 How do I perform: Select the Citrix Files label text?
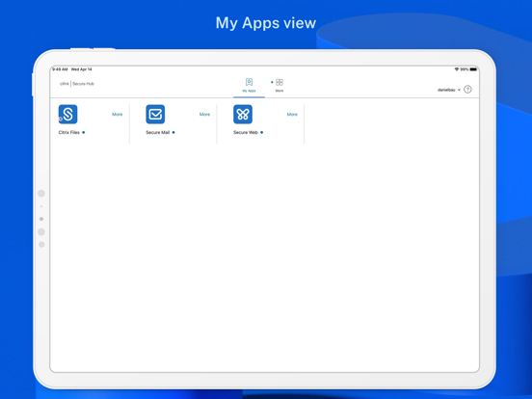68,132
